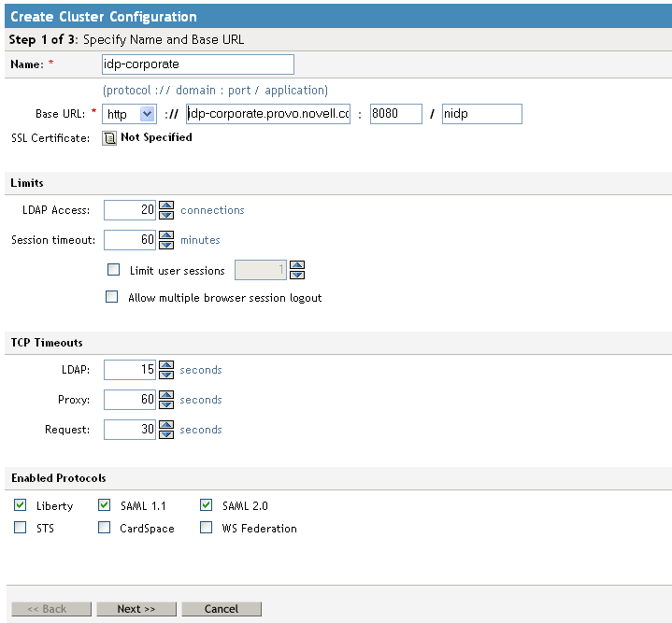Increase Limit user sessions value up arrow
The image size is (672, 623).
(x=297, y=265)
